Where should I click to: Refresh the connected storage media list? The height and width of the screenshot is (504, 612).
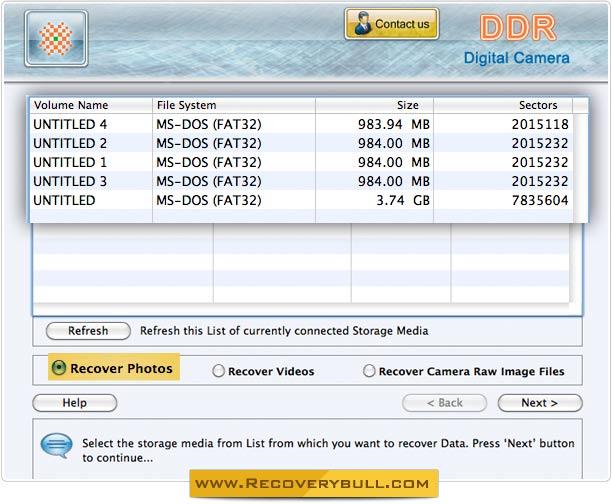(x=88, y=331)
